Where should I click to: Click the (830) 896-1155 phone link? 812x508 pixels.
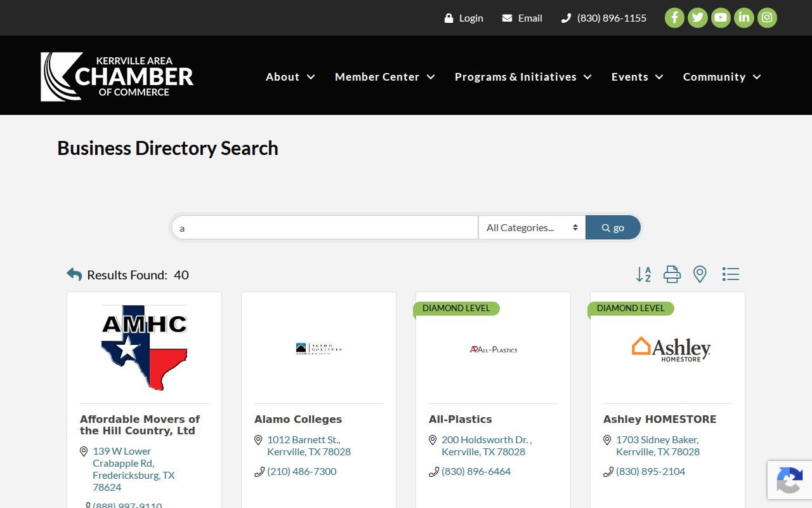[x=604, y=18]
